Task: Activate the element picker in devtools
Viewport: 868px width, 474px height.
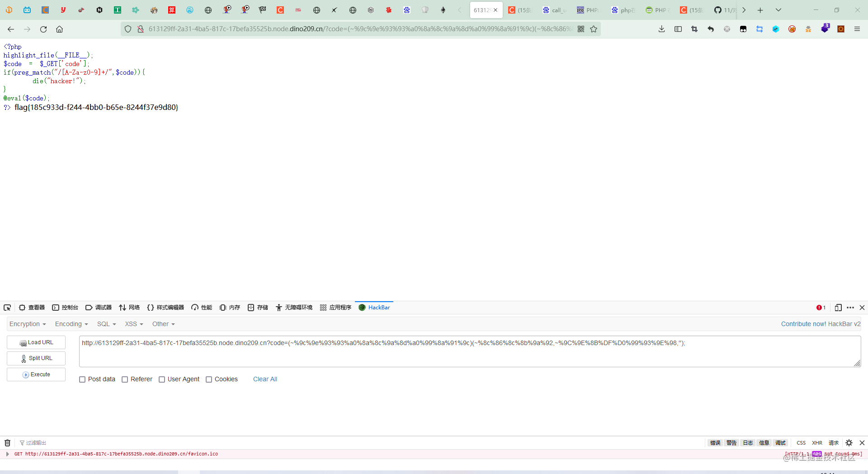Action: 7,308
